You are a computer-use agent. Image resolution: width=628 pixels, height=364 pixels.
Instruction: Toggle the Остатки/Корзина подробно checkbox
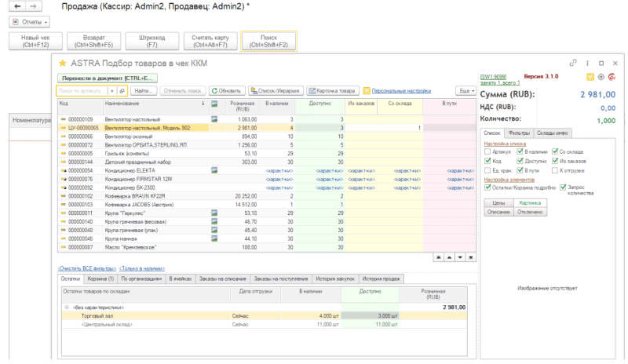pos(487,187)
